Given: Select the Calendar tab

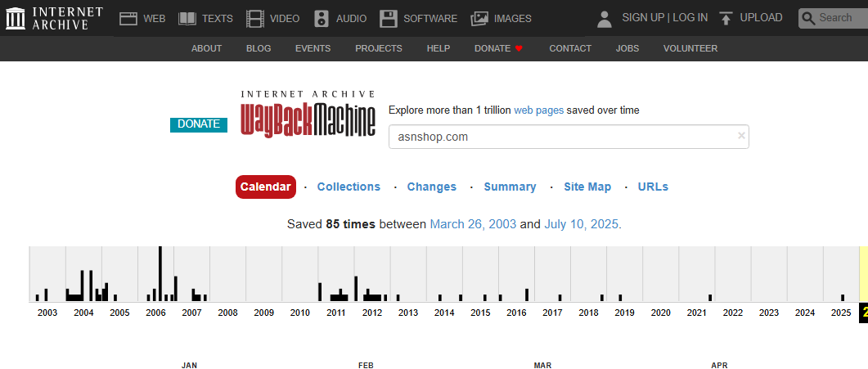Looking at the screenshot, I should click(x=266, y=187).
